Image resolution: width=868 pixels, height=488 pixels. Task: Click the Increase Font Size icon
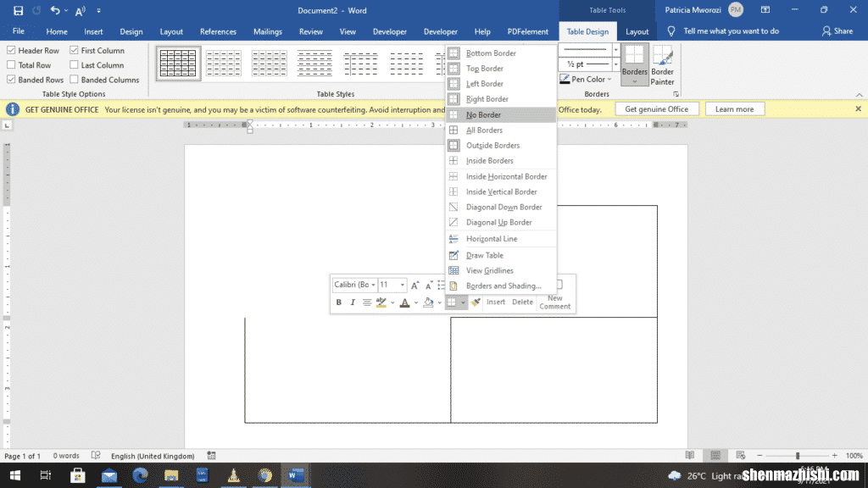coord(415,285)
